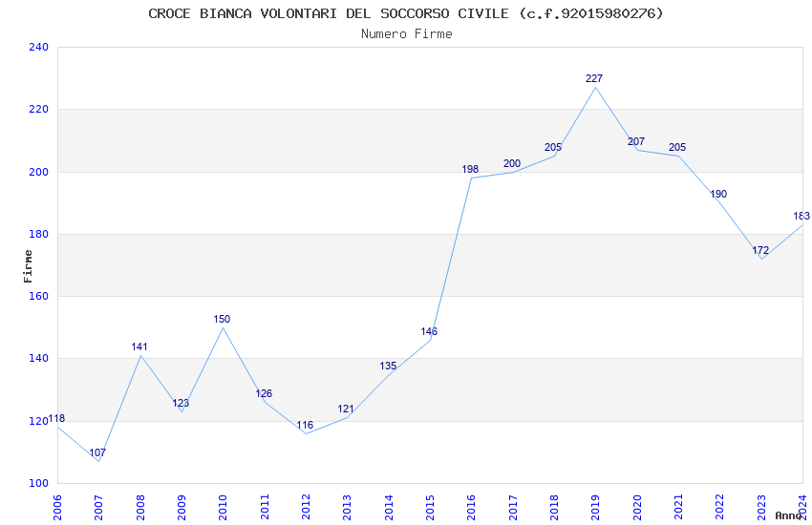This screenshot has height=525, width=812.
Task: Select data label 205 above 2021
Action: [677, 147]
